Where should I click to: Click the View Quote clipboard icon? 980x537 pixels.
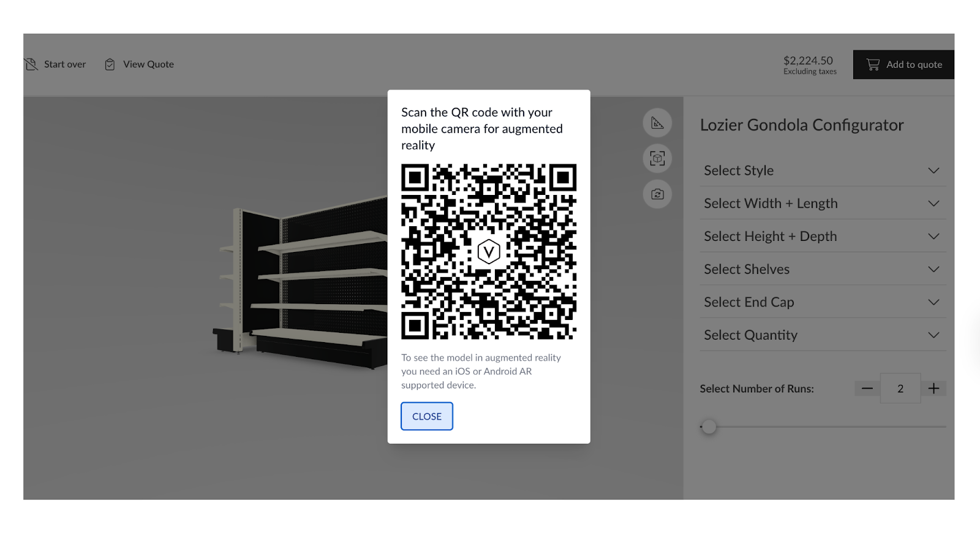tap(110, 64)
